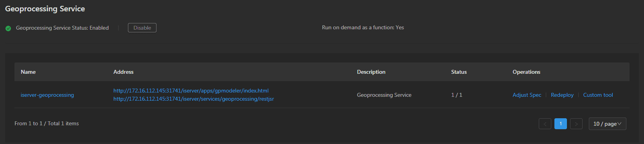Open the geoprocessing restjsr address link
This screenshot has height=144, width=644.
pos(194,99)
